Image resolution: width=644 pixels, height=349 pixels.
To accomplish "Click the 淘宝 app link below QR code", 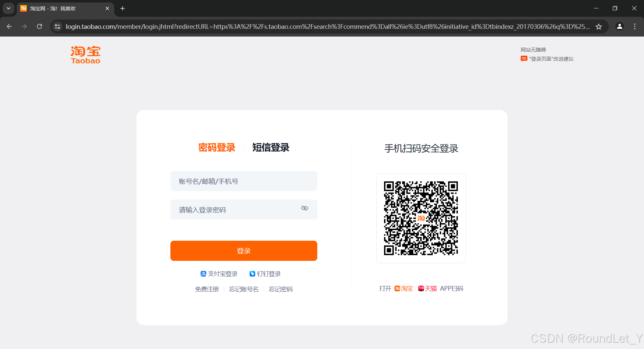I will 404,289.
